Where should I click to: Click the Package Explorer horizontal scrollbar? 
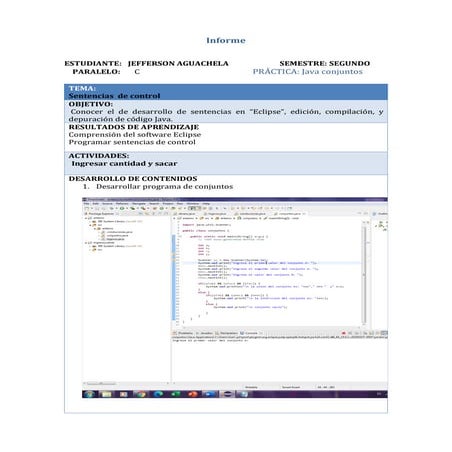click(101, 384)
